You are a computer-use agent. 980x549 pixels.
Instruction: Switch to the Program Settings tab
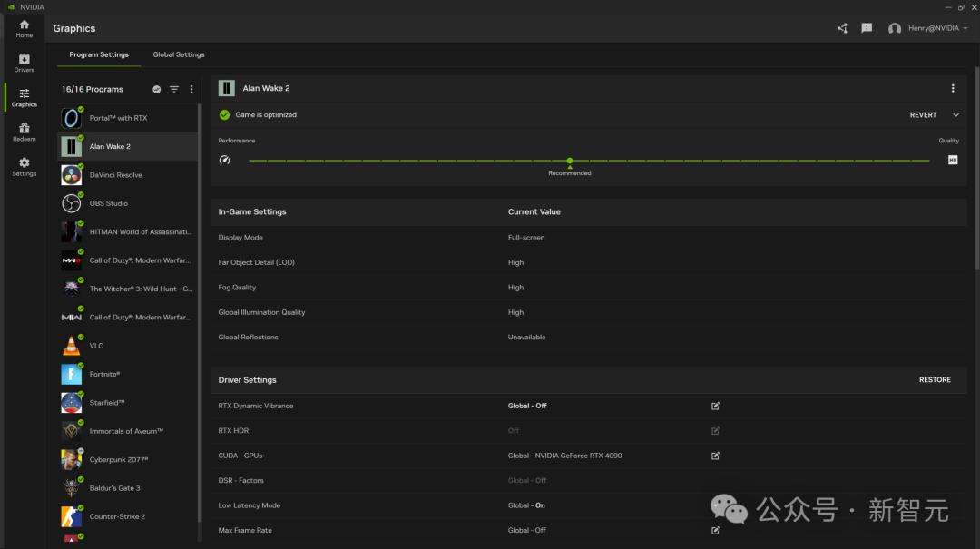click(99, 54)
